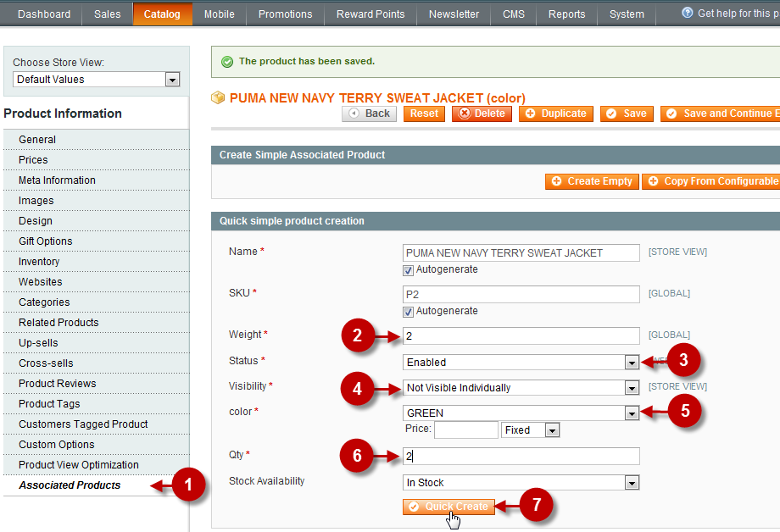This screenshot has width=780, height=532.
Task: Tick Autogenerate checkbox under Name
Action: [408, 270]
